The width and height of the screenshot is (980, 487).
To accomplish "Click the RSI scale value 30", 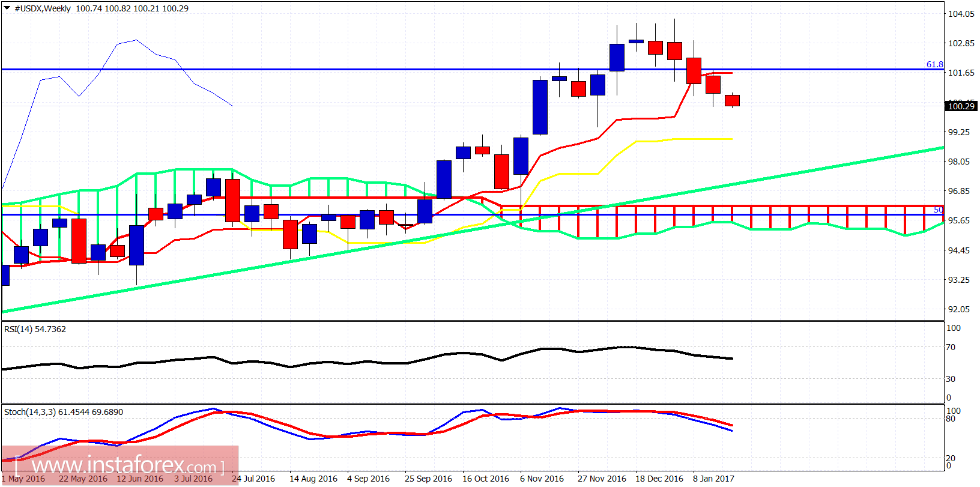I will (951, 379).
